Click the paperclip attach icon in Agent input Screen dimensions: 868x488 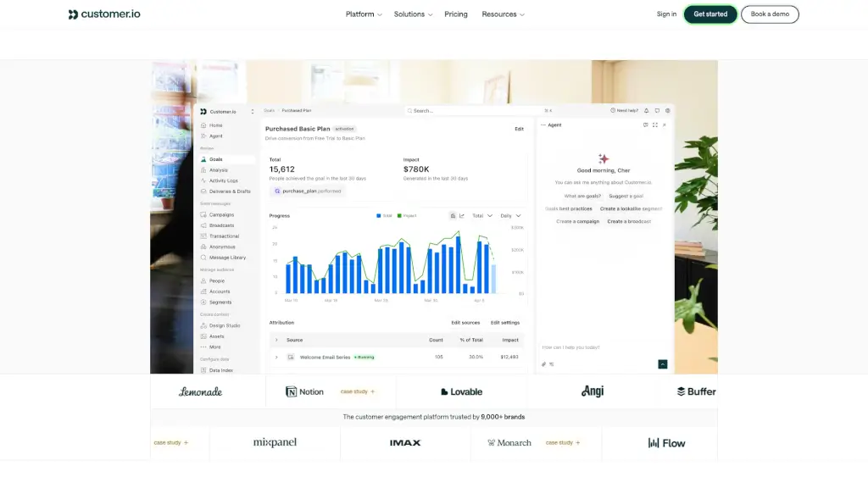pos(543,364)
